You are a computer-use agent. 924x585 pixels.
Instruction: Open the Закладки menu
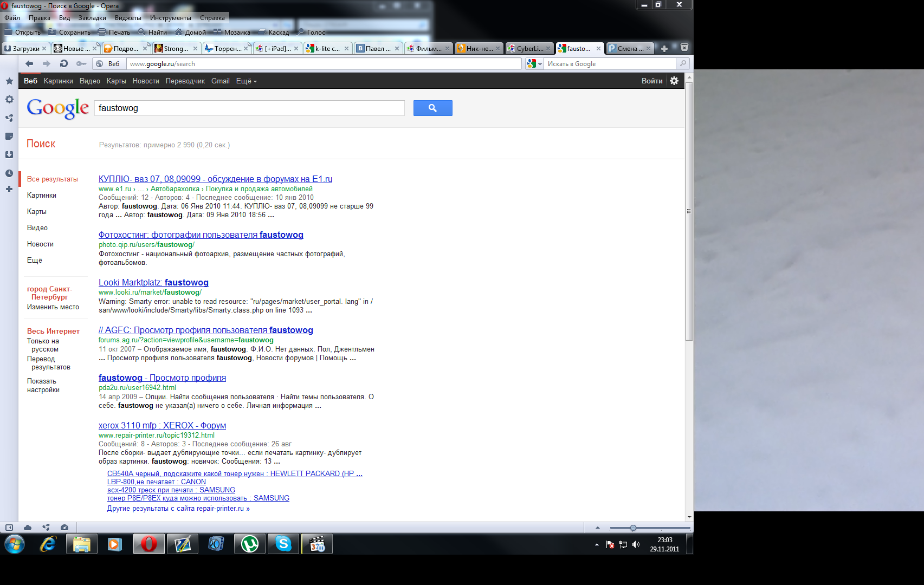[x=92, y=18]
